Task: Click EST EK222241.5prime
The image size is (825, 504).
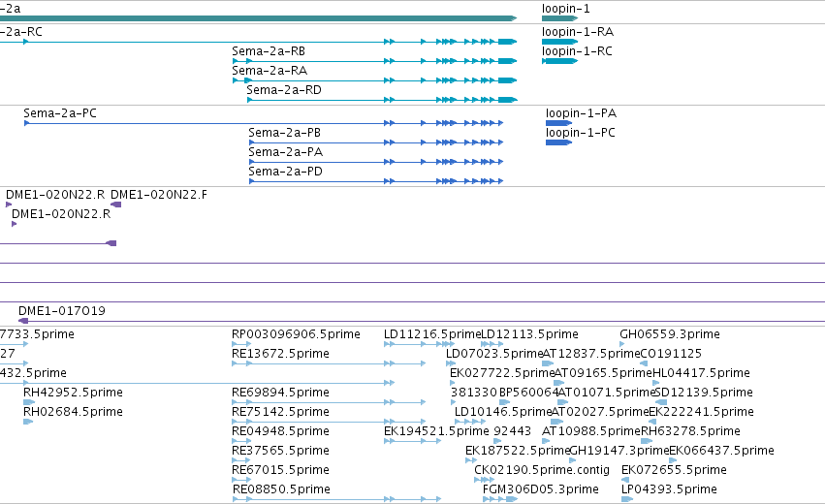Action: 652,422
